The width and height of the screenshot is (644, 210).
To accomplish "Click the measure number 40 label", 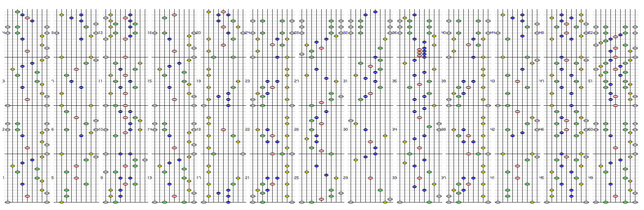I will coord(443,33).
